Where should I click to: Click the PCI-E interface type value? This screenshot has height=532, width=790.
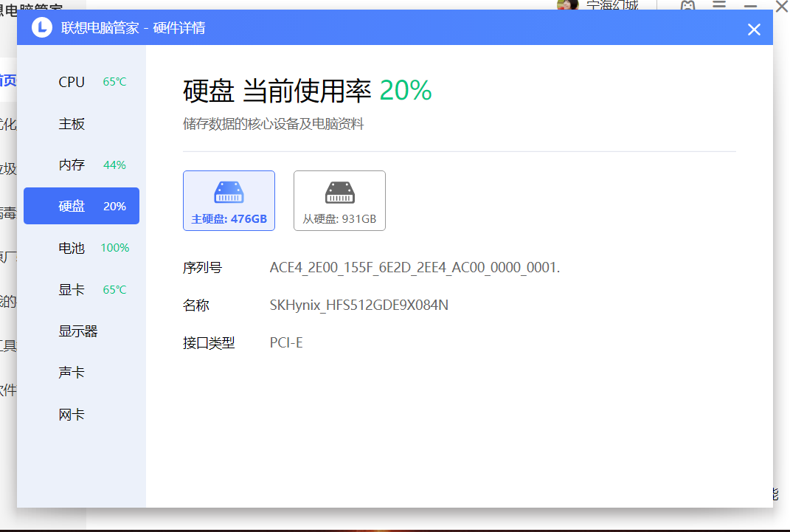click(286, 342)
